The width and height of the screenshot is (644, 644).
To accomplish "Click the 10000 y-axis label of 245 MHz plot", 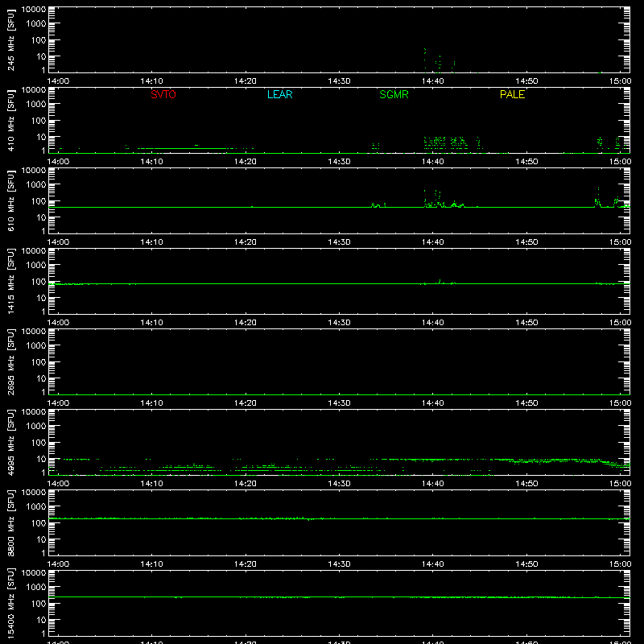I will [x=34, y=10].
